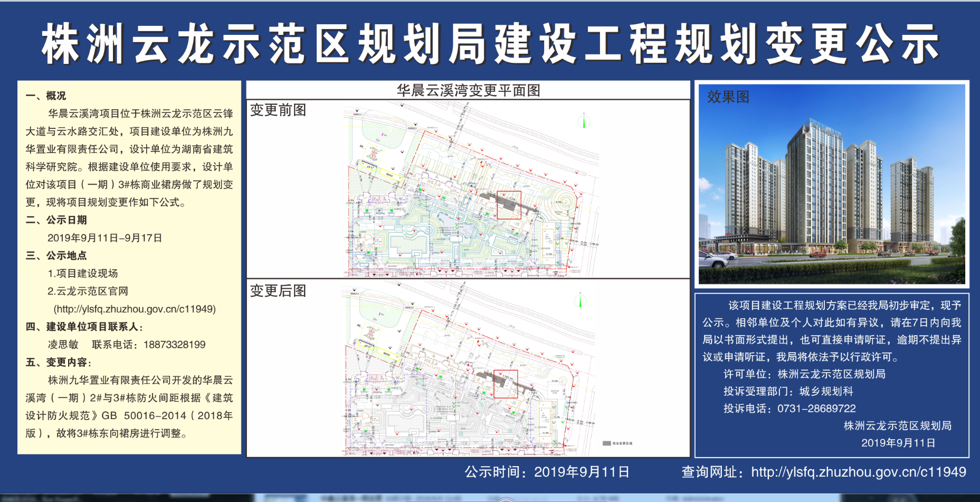This screenshot has width=980, height=502.
Task: Click the contact phone number 18873328199
Action: [x=174, y=345]
